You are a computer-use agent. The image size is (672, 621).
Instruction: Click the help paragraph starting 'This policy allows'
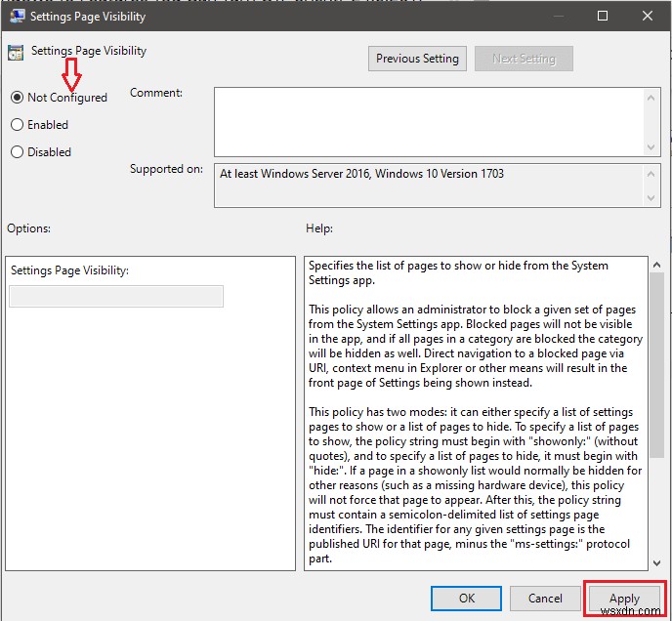(x=476, y=346)
